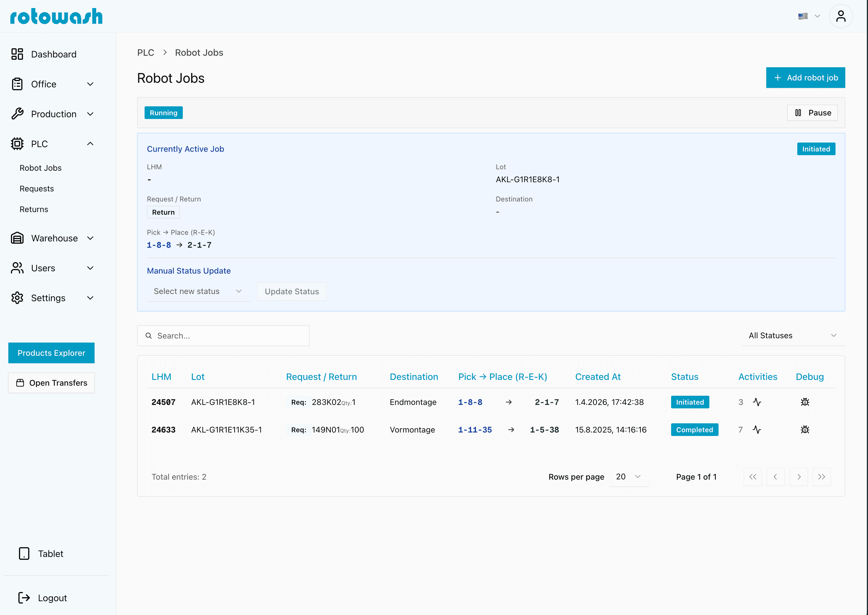The image size is (868, 615).
Task: Click PLC breadcrumb link
Action: point(145,53)
